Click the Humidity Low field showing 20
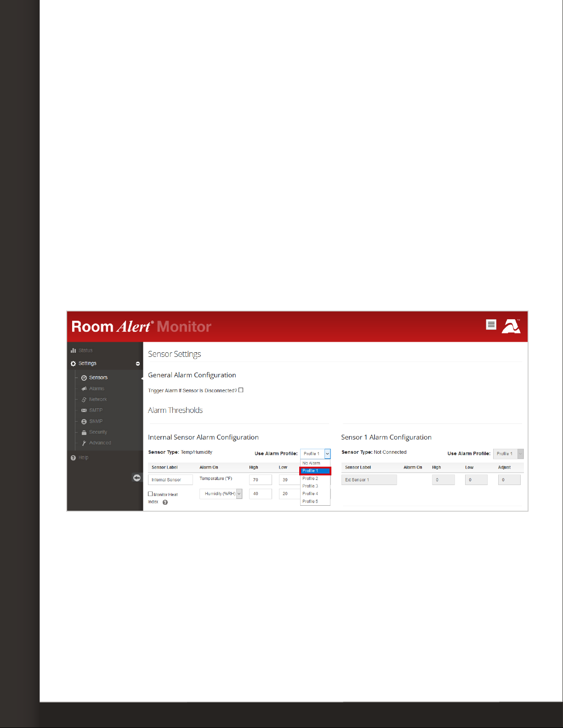Image resolution: width=563 pixels, height=728 pixels. pos(290,494)
